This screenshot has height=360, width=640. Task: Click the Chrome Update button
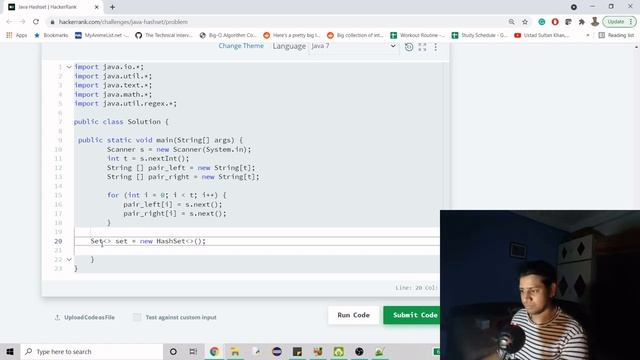[620, 22]
